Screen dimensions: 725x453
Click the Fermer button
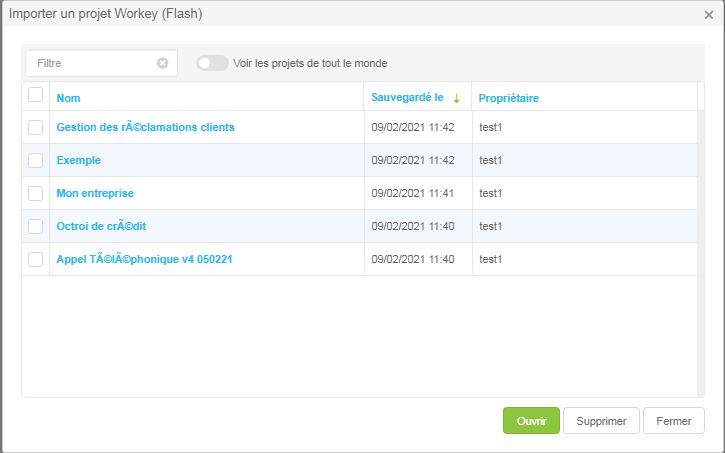point(673,421)
